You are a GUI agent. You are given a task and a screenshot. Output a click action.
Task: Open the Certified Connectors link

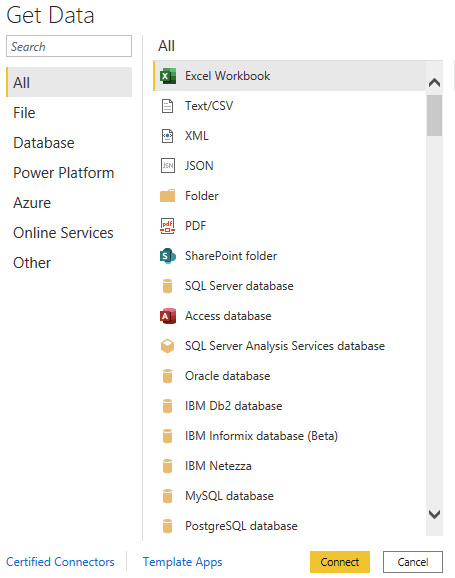(x=60, y=562)
